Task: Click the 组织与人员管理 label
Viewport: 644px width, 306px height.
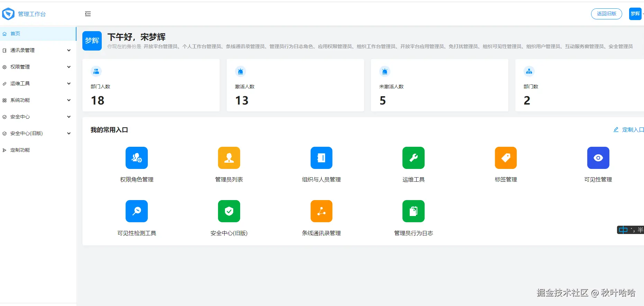Action: click(x=321, y=180)
